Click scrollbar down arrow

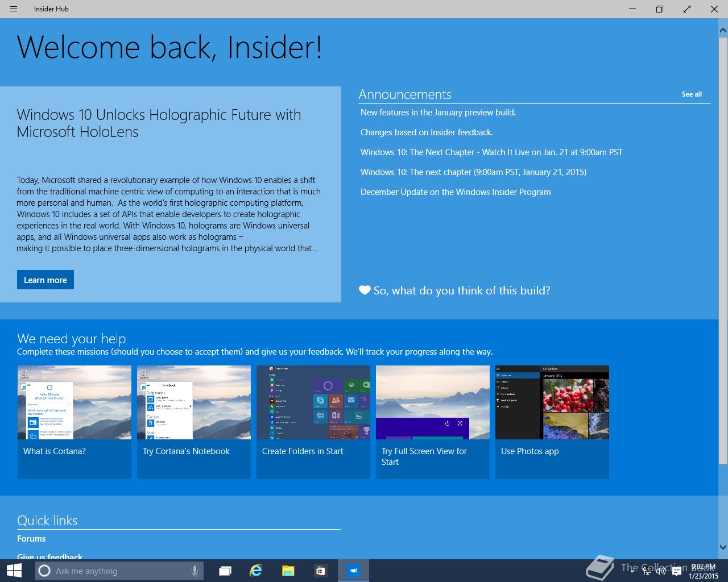tap(723, 547)
